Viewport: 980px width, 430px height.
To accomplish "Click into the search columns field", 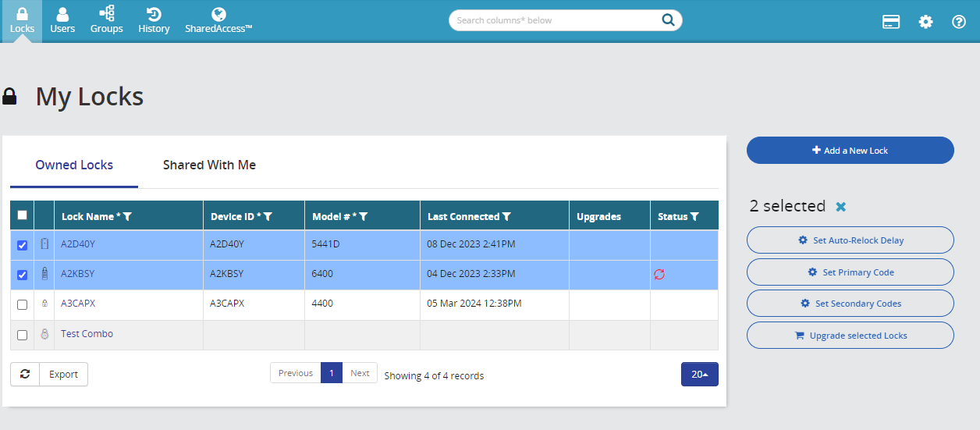I will pyautogui.click(x=554, y=20).
